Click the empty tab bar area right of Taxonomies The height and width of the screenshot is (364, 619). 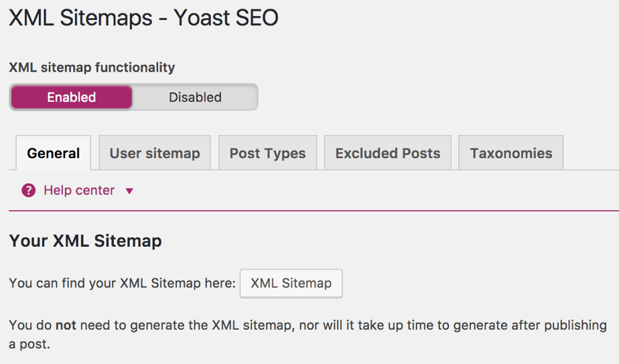pyautogui.click(x=590, y=153)
